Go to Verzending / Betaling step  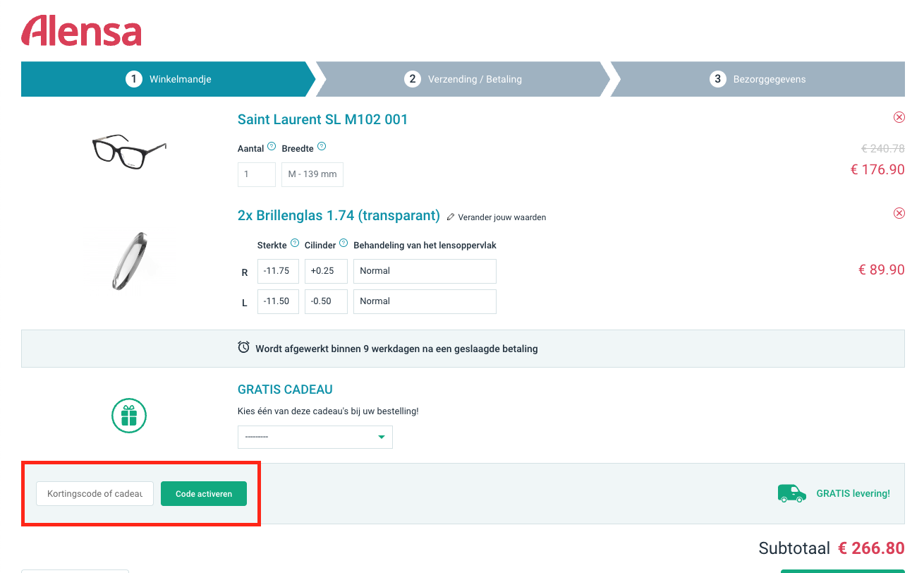click(x=463, y=79)
